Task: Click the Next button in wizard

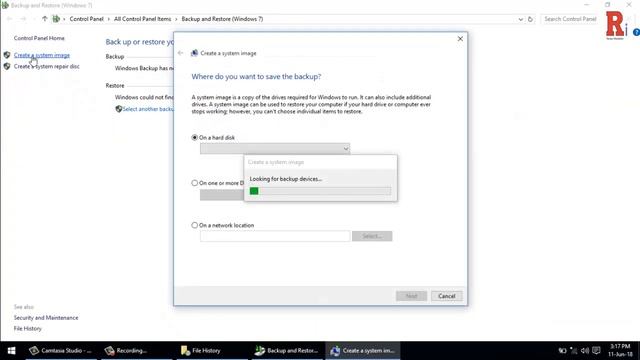Action: [x=411, y=296]
